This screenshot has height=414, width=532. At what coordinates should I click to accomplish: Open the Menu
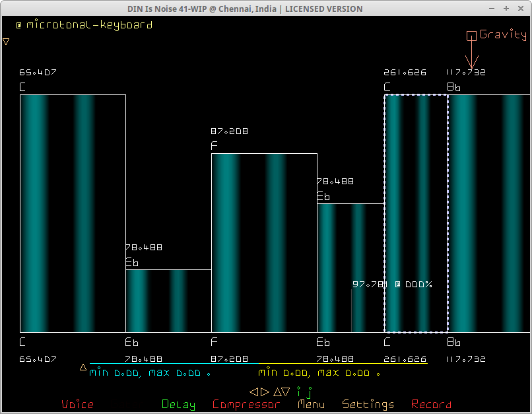pos(311,404)
